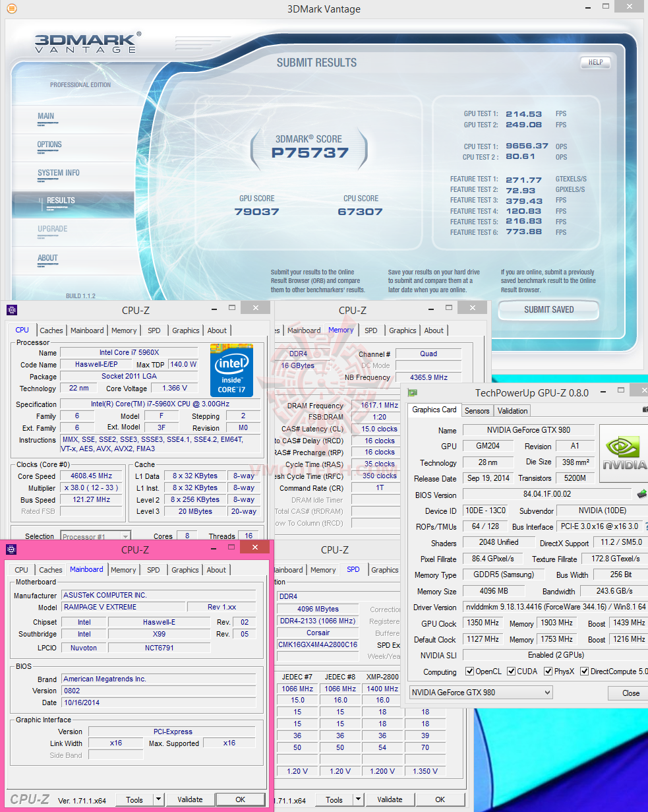Switch to the Caches tab in the Intel Core i7 CPU-Z window
The image size is (648, 812).
click(x=51, y=330)
